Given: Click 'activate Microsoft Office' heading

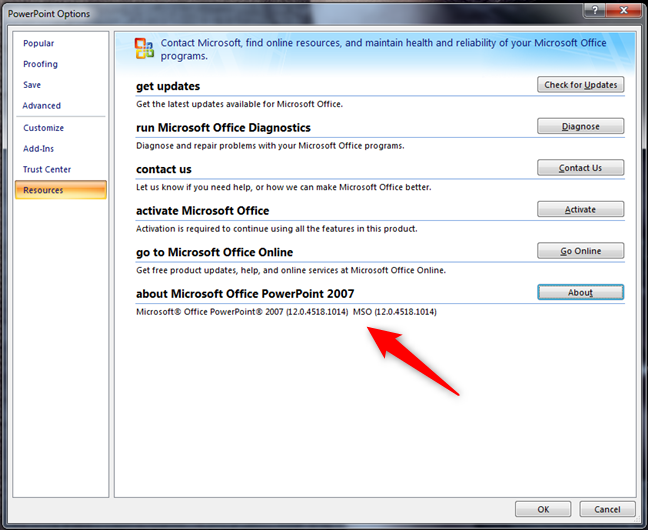Looking at the screenshot, I should click(x=202, y=211).
